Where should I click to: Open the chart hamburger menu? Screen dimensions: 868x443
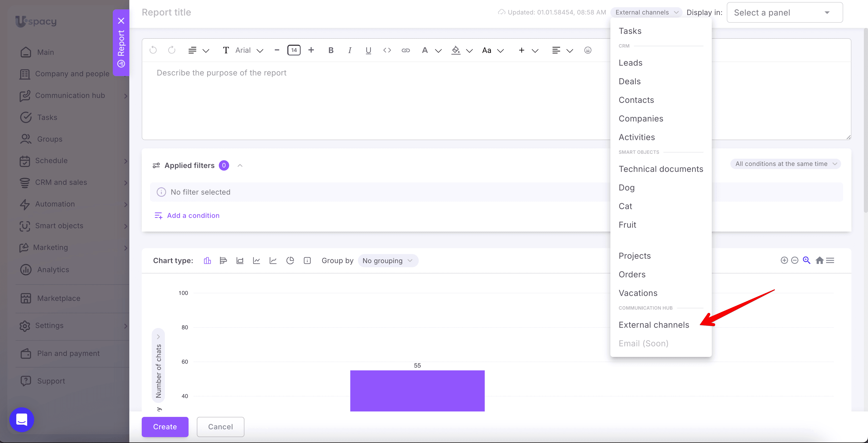coord(830,260)
